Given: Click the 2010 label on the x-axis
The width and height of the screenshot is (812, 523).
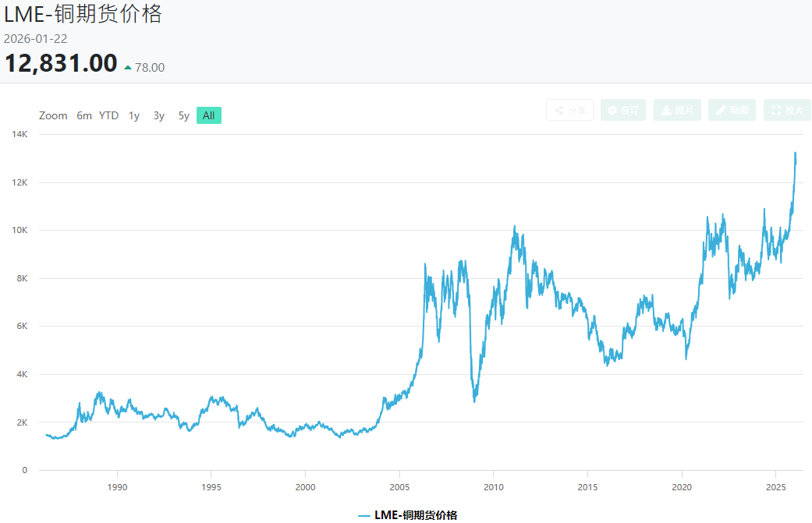Looking at the screenshot, I should click(x=493, y=486).
